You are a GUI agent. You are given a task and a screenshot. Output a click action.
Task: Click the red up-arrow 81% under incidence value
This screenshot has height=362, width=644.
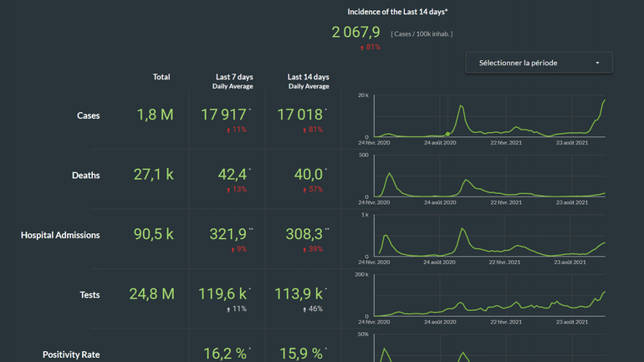[x=369, y=48]
